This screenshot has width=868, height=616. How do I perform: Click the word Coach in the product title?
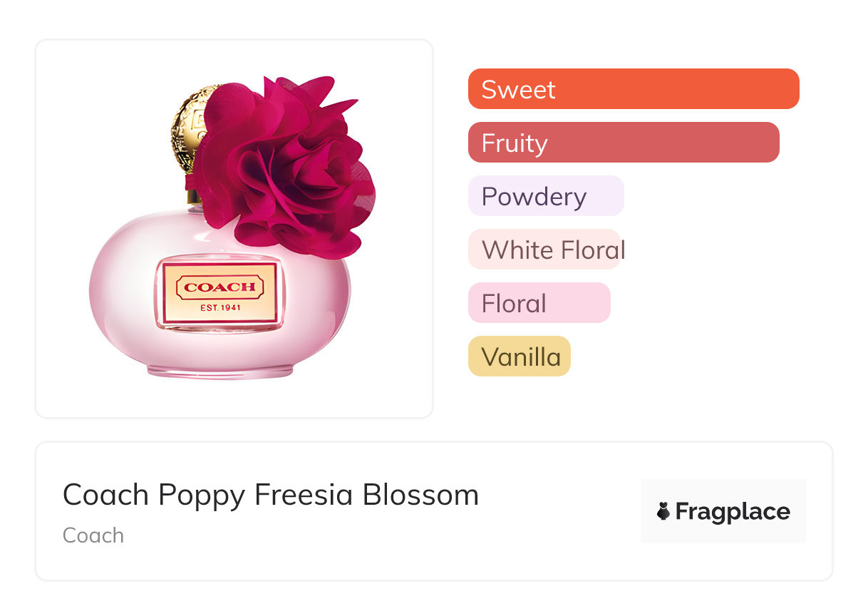pyautogui.click(x=105, y=495)
